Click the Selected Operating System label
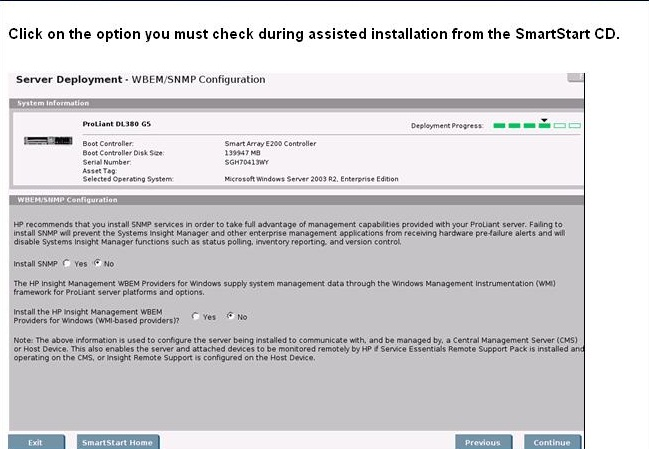Image resolution: width=649 pixels, height=449 pixels. 128,179
